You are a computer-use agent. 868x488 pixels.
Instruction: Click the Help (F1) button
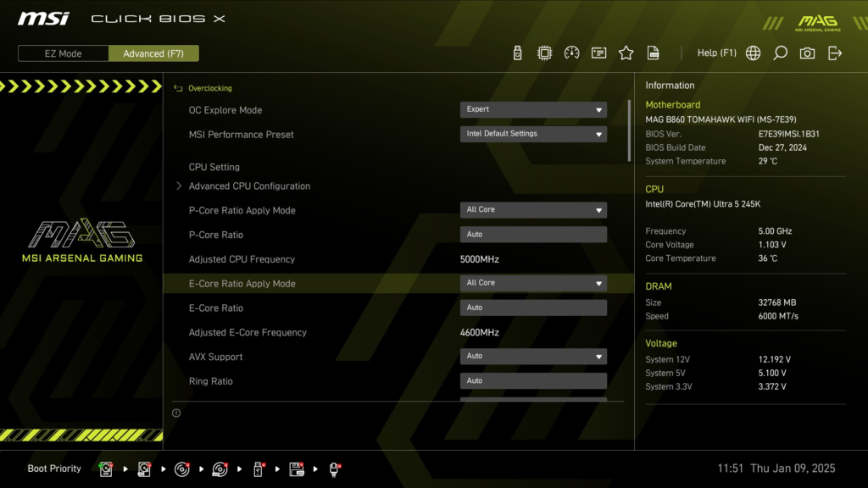pos(716,53)
